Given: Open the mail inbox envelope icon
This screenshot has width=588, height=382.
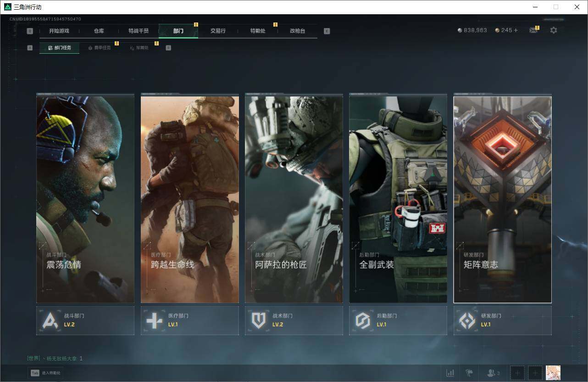Looking at the screenshot, I should pyautogui.click(x=533, y=30).
